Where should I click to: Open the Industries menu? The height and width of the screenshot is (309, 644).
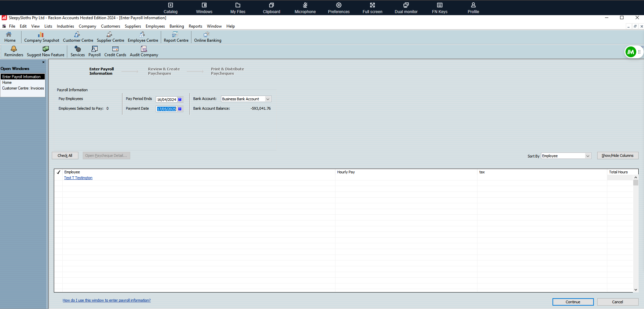point(65,26)
